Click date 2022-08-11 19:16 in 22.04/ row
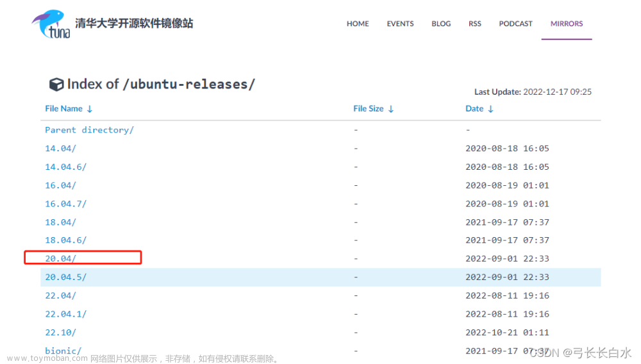 click(507, 295)
